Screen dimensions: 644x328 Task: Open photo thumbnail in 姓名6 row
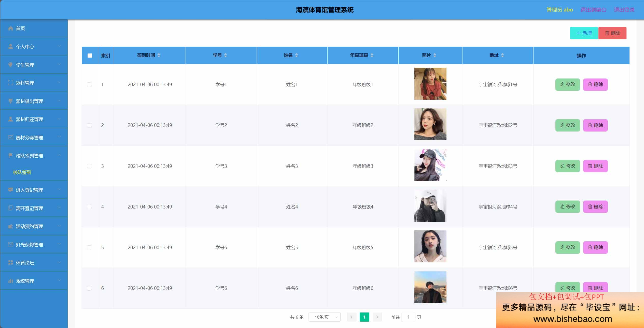[430, 287]
